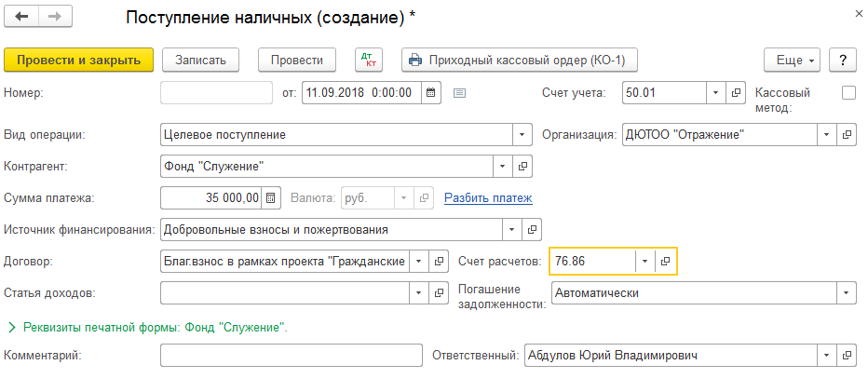
Task: Open Счет расчетов 76.86 account record
Action: pos(666,262)
